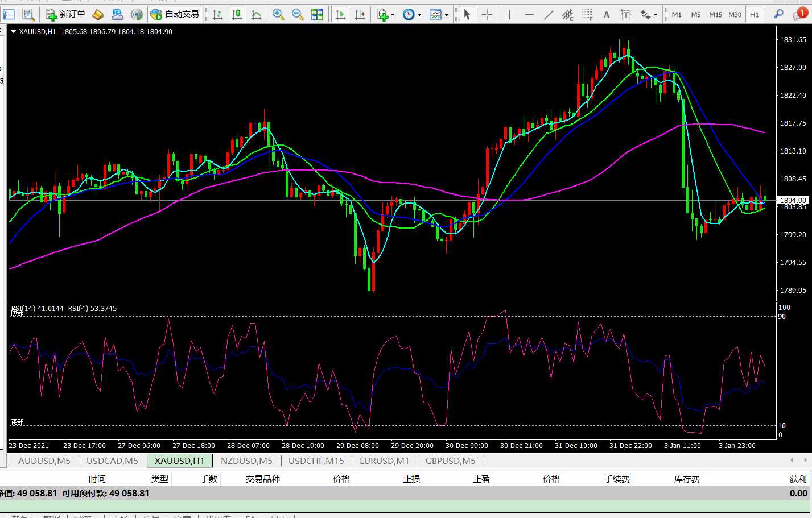
Task: Click the 库存费 column header
Action: 687,479
